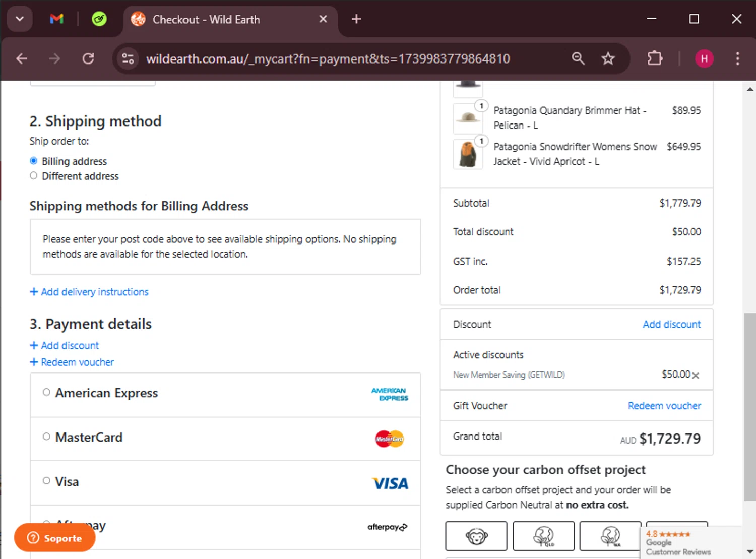Choose Different address for shipping

click(x=34, y=176)
